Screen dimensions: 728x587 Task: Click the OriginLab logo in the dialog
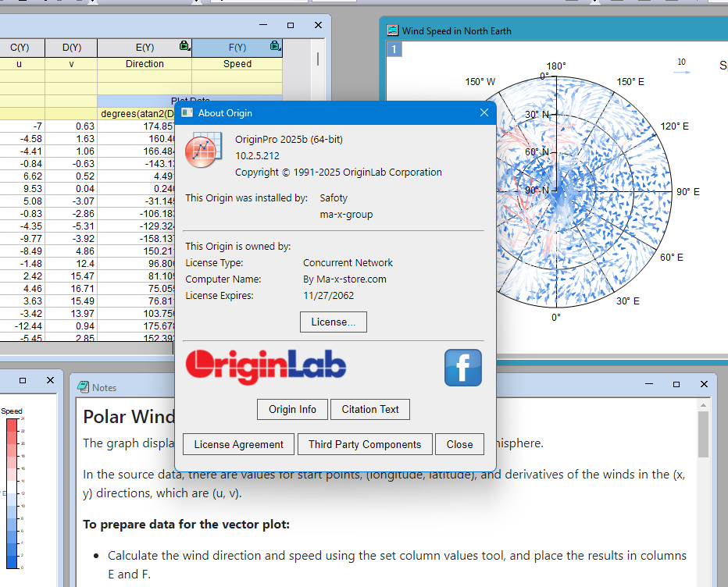tap(266, 367)
